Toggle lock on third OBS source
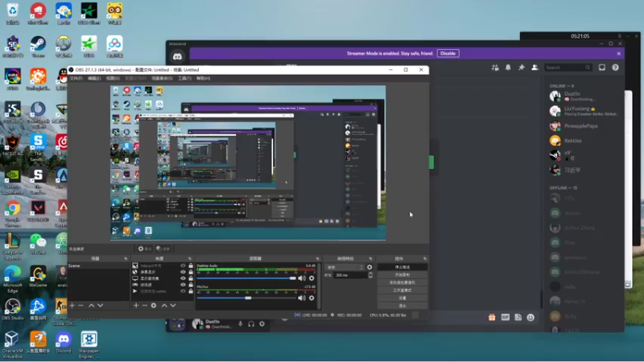 click(191, 278)
